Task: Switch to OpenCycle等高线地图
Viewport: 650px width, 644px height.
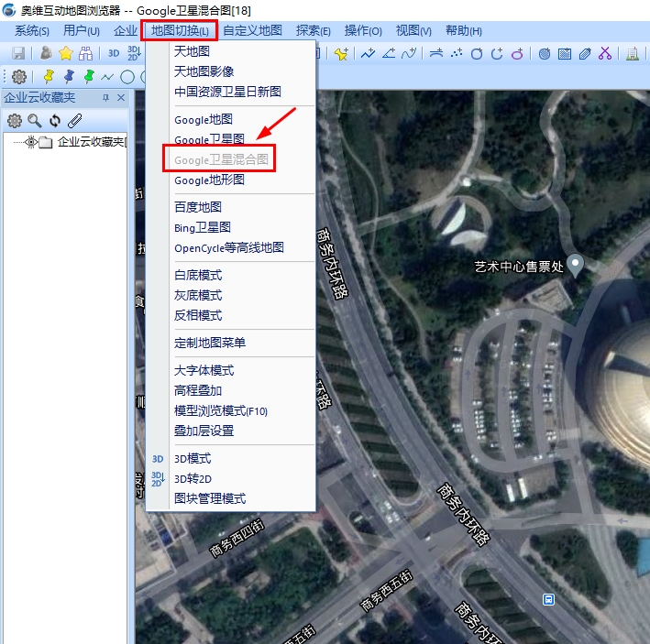Action: [x=230, y=247]
